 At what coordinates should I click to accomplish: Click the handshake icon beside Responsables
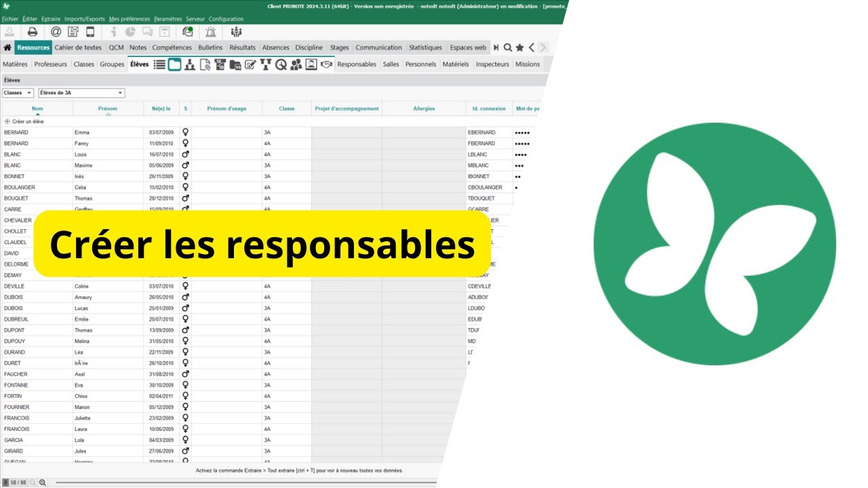tap(327, 64)
